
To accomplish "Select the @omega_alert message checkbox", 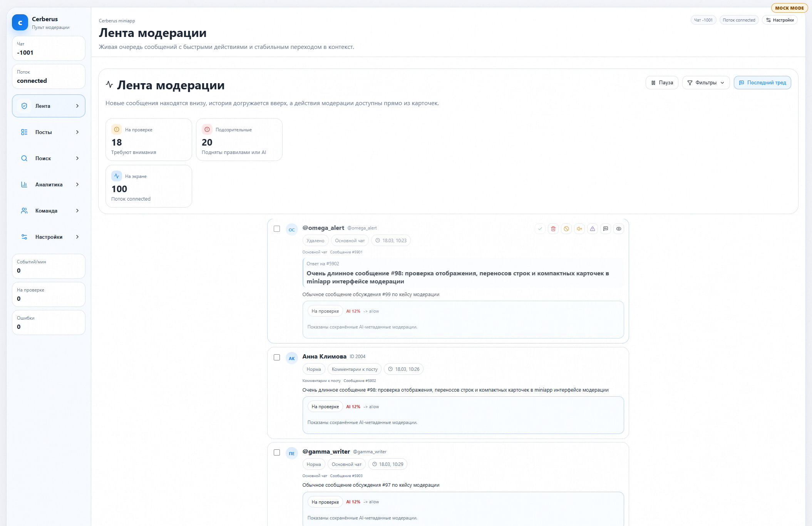I will pyautogui.click(x=276, y=229).
